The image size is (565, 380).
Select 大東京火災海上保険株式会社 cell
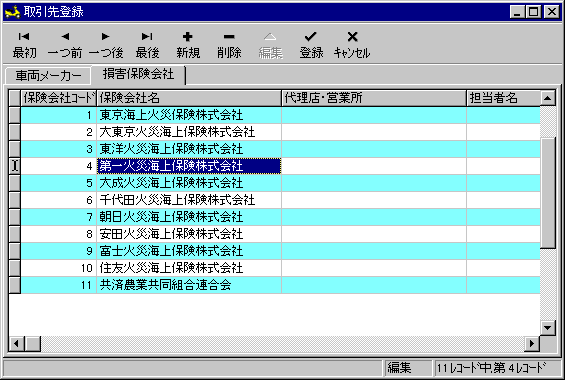click(x=189, y=132)
